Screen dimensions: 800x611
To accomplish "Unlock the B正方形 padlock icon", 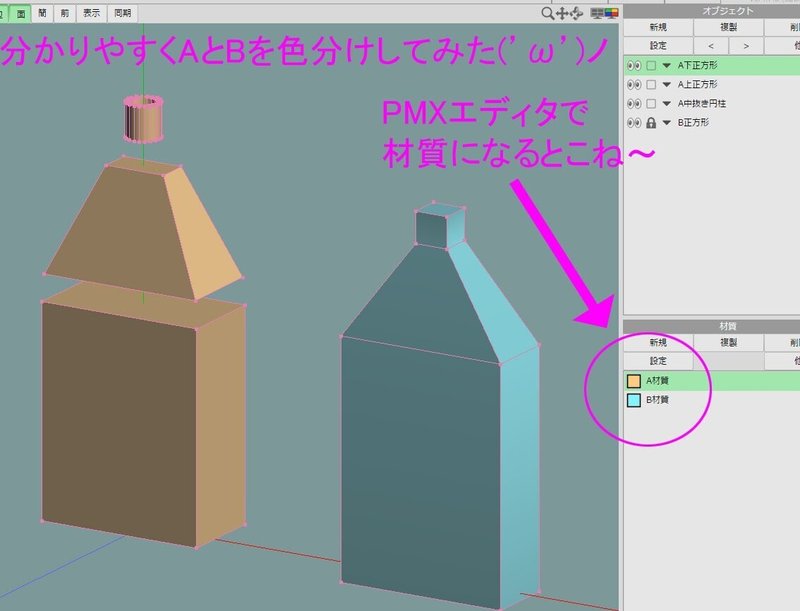I will tap(651, 123).
